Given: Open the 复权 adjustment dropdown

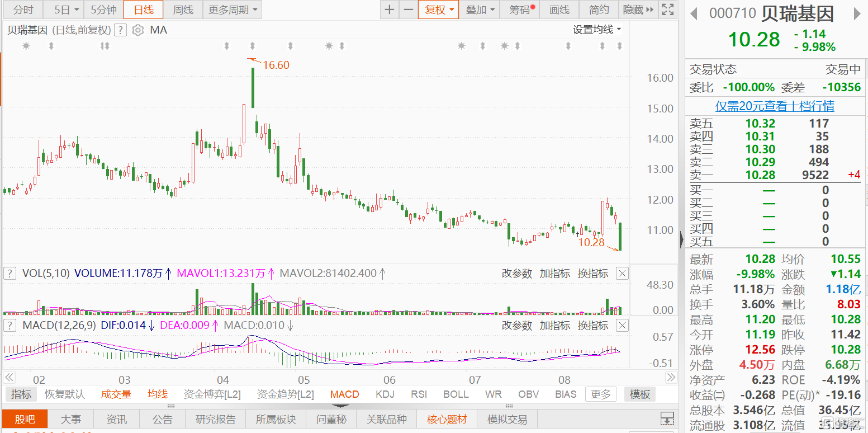Looking at the screenshot, I should tap(439, 10).
